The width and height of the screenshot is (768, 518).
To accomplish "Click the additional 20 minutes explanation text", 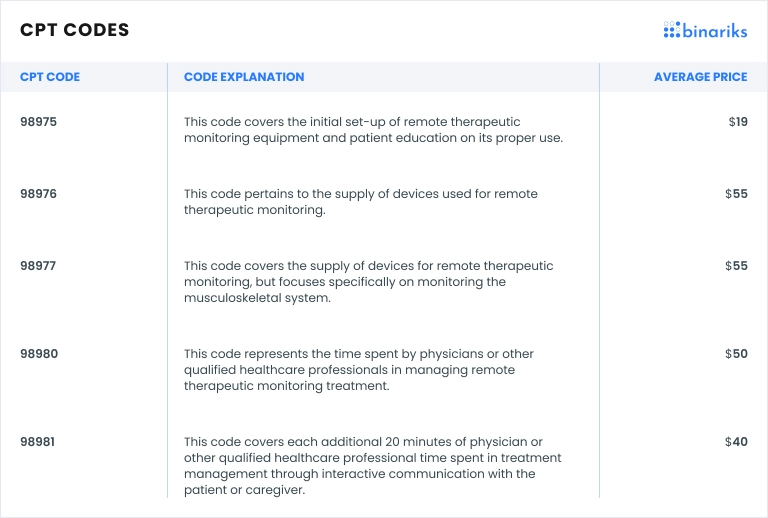I will [x=371, y=466].
